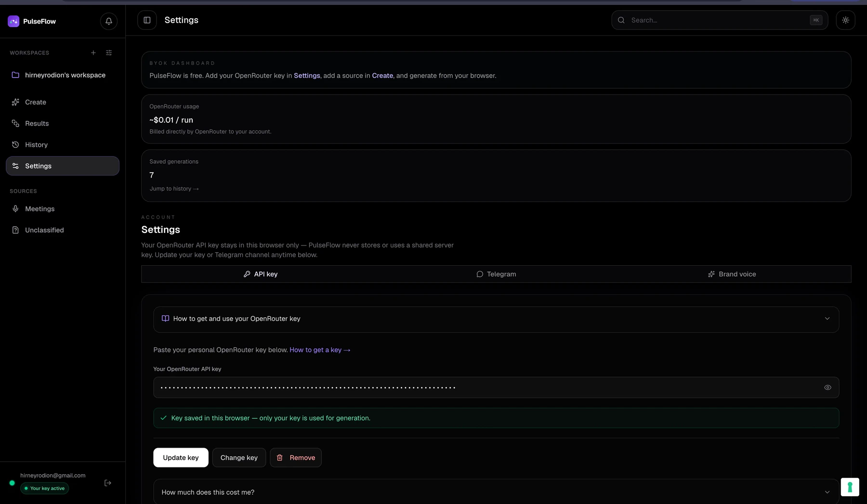Click the search magnifier icon

[621, 20]
